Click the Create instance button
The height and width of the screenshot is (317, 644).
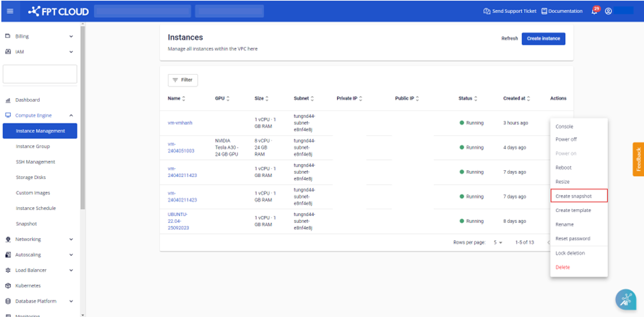click(543, 38)
